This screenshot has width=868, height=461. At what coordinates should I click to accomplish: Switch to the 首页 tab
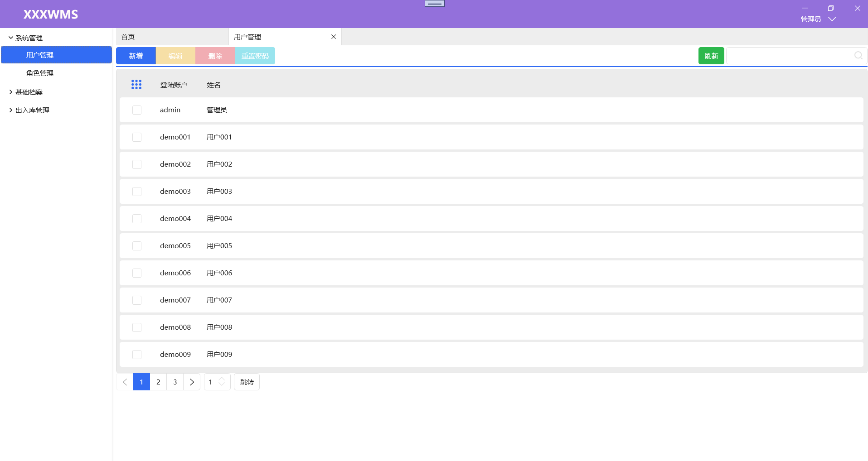click(x=172, y=37)
